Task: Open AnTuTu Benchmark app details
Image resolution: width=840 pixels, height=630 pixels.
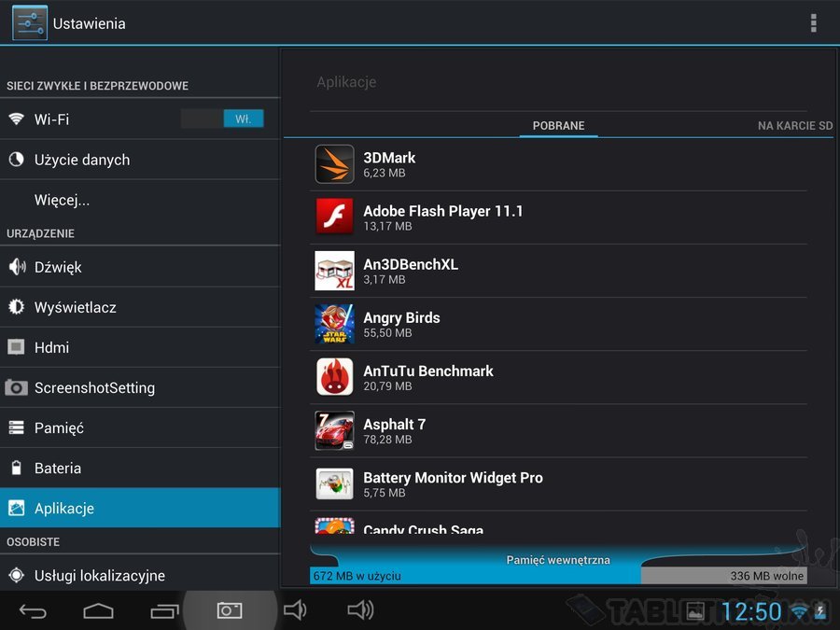Action: tap(558, 378)
